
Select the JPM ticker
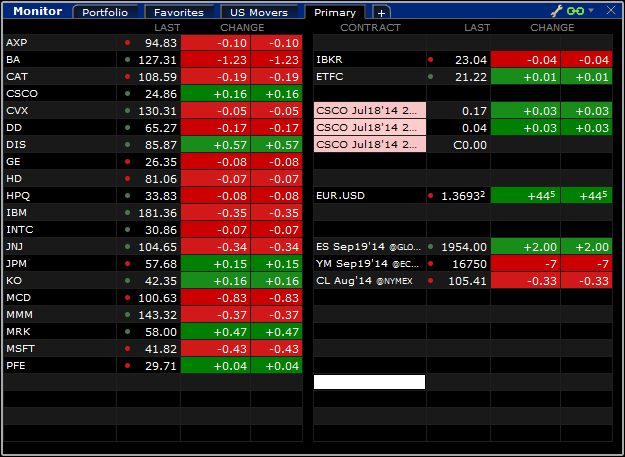16,263
